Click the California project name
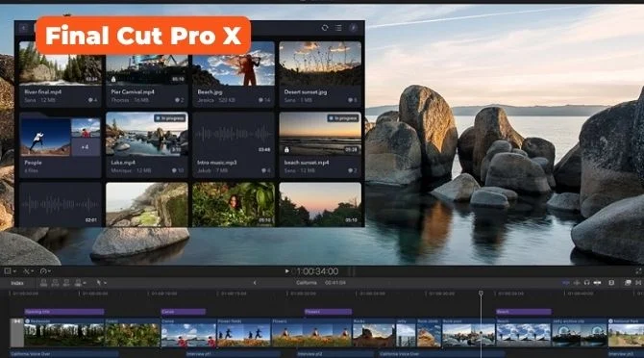 point(307,283)
